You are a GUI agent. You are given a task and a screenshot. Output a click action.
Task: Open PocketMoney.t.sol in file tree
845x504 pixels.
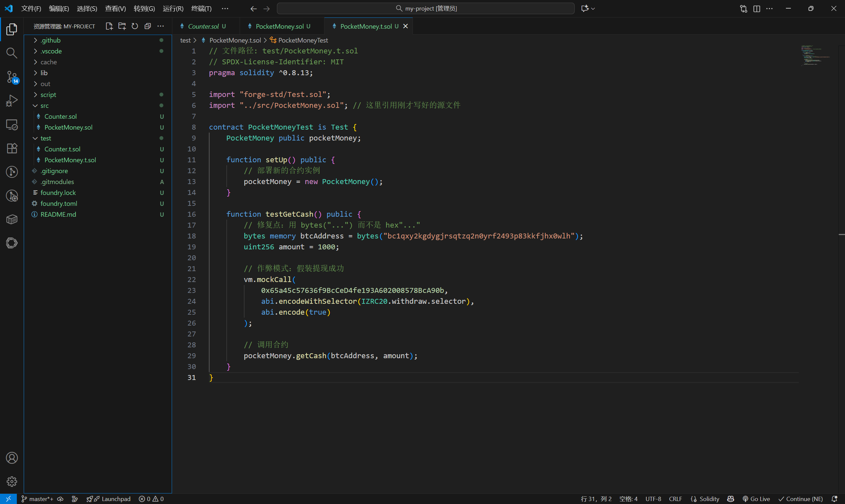97,160
